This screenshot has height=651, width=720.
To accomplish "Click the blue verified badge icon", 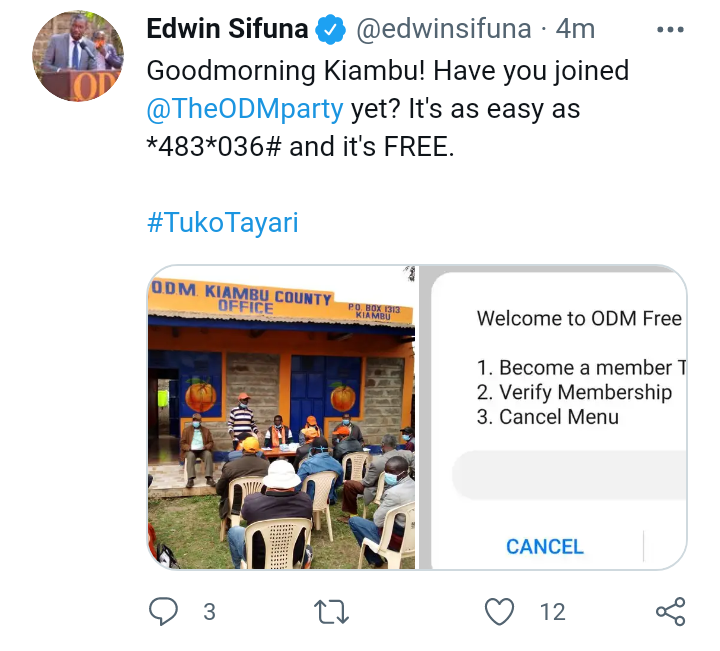I will pyautogui.click(x=331, y=30).
